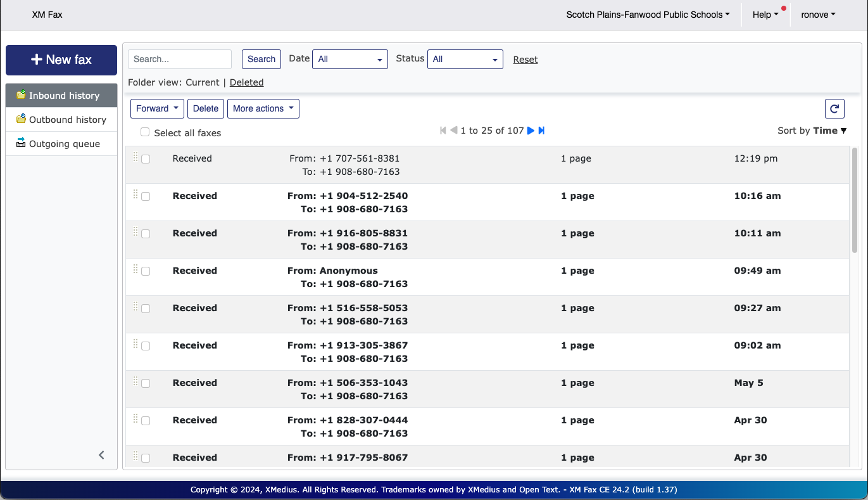
Task: Expand the More actions dropdown
Action: [x=263, y=109]
